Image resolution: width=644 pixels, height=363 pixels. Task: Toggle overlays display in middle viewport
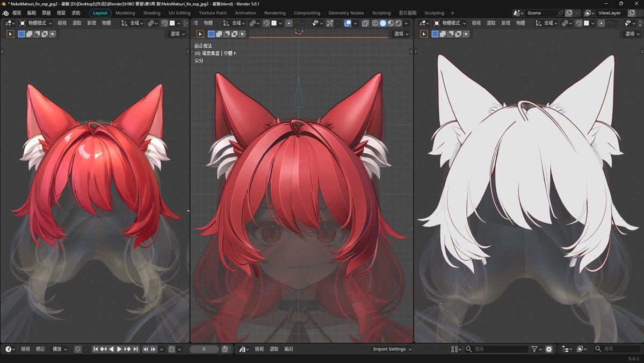click(x=348, y=23)
